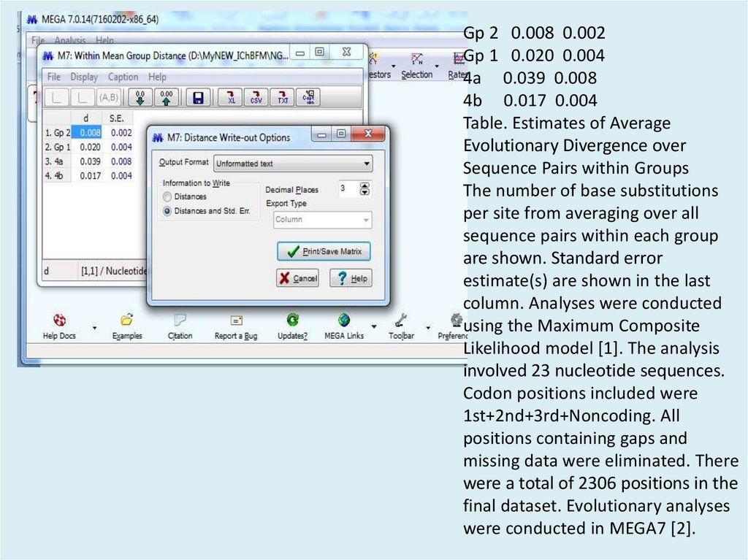
Task: Open Help Docs from bottom toolbar
Action: coord(59,326)
